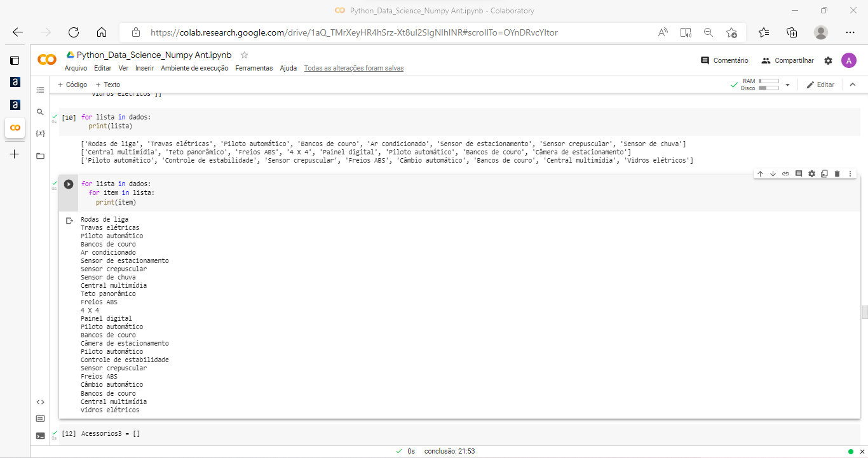
Task: Open the browser favorites list
Action: (x=764, y=32)
